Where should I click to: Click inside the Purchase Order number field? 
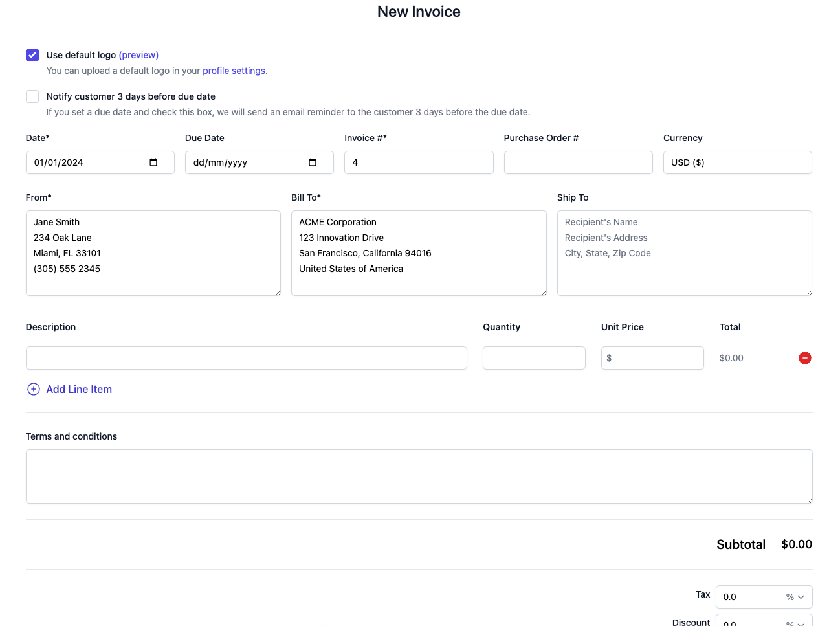[x=578, y=162]
